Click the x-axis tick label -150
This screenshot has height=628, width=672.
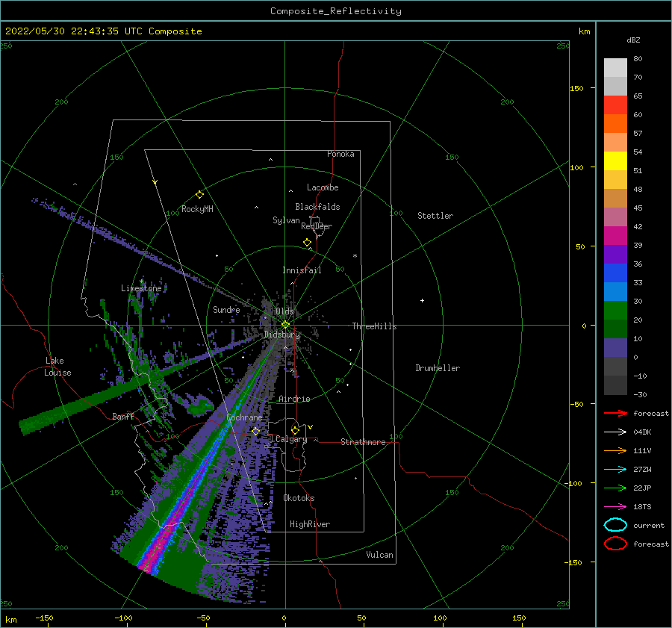[x=44, y=618]
